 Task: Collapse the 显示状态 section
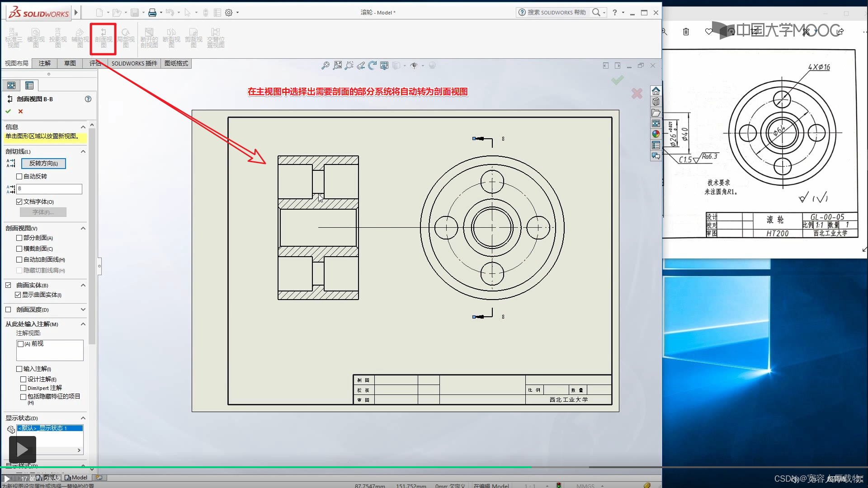(83, 418)
